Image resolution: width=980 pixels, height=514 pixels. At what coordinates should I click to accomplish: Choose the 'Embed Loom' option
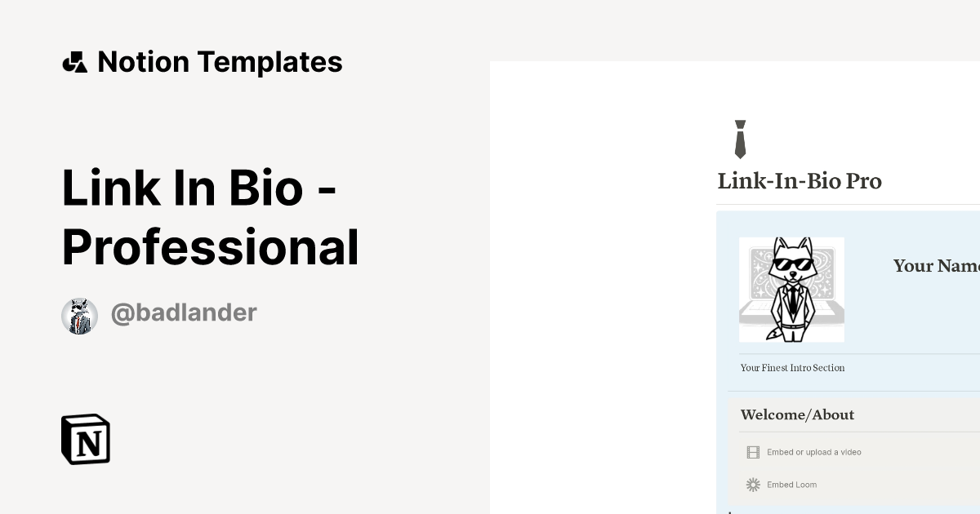(792, 485)
